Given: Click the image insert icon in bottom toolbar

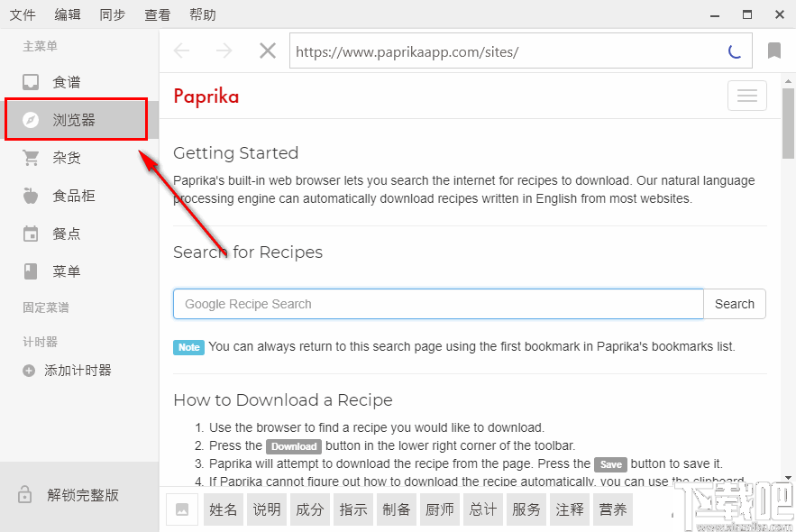Looking at the screenshot, I should [x=182, y=509].
